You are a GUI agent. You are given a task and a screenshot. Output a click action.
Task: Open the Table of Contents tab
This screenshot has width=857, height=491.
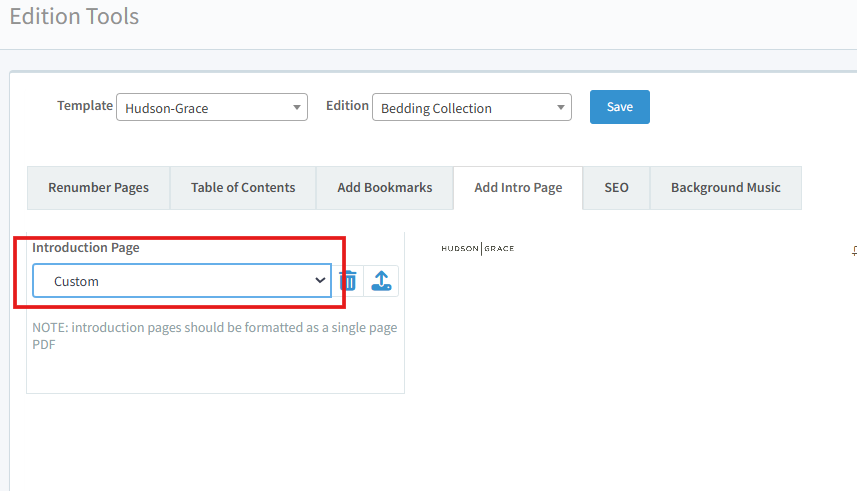point(243,188)
